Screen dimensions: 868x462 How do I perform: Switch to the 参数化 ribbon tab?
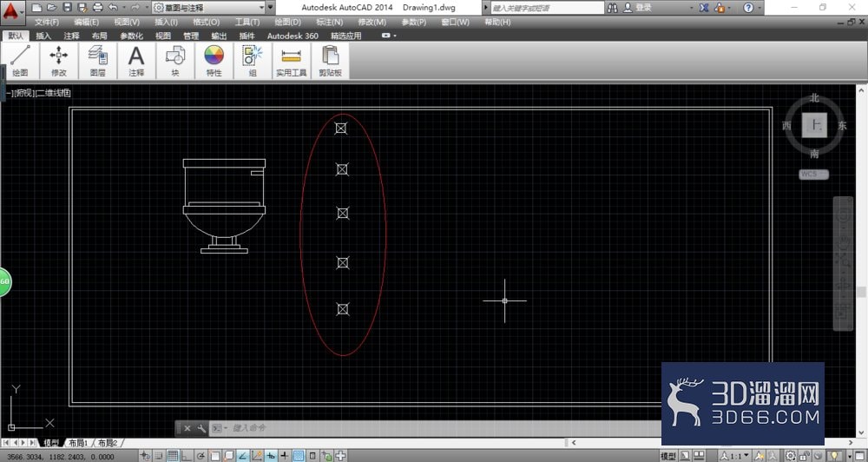(x=131, y=36)
